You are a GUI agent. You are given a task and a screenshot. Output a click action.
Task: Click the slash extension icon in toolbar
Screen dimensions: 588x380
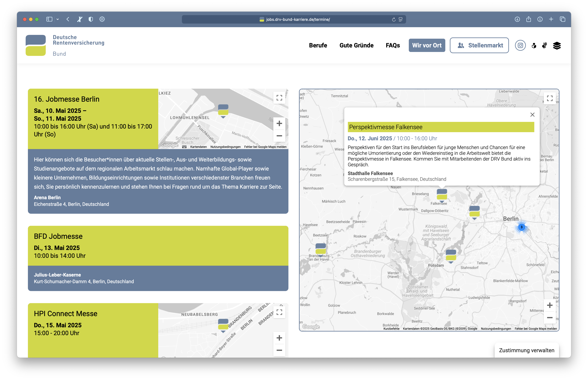(x=79, y=19)
